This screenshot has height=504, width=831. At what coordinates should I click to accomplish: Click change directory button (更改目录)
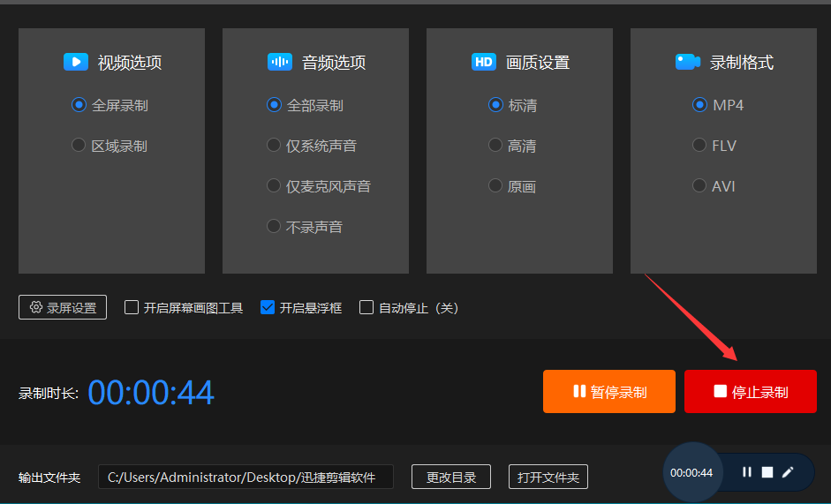(451, 477)
